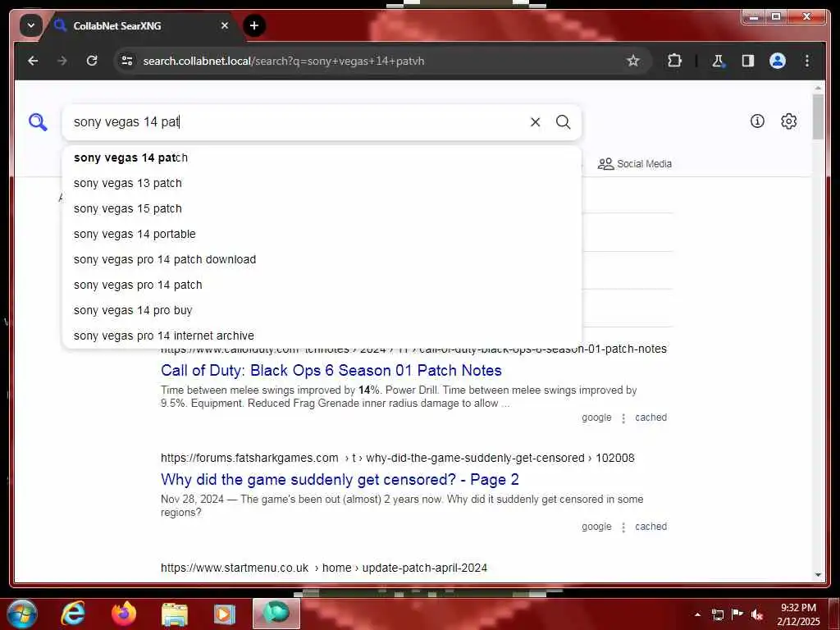Screen dimensions: 840x630
Task: Choose 'sony vegas pro 14 patch download'
Action: [x=322, y=259]
